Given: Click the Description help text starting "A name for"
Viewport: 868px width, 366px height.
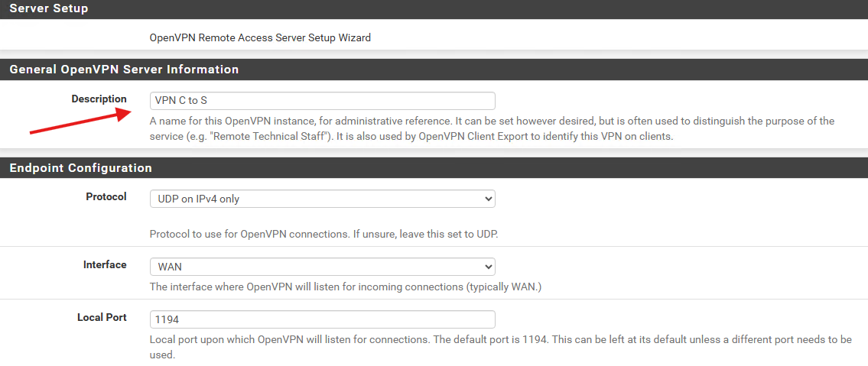Looking at the screenshot, I should pyautogui.click(x=493, y=129).
